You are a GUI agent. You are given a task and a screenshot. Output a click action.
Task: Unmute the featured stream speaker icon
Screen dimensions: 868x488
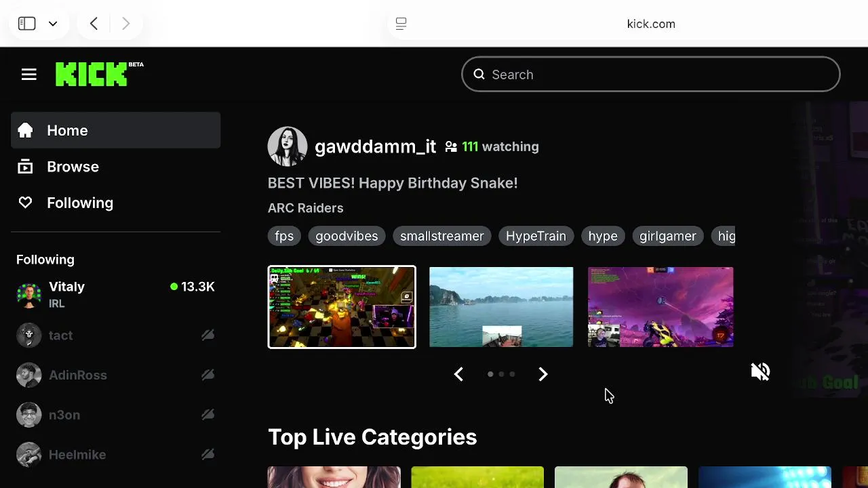click(x=760, y=371)
